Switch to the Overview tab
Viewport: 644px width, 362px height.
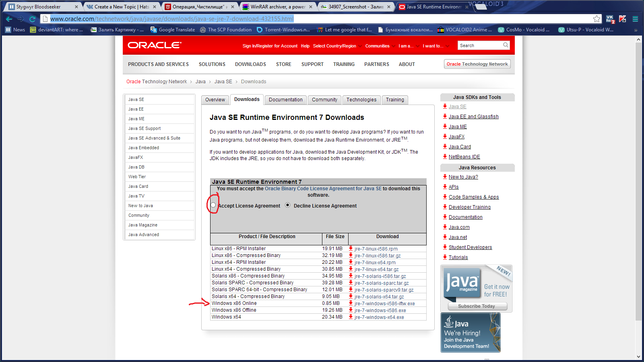click(215, 100)
